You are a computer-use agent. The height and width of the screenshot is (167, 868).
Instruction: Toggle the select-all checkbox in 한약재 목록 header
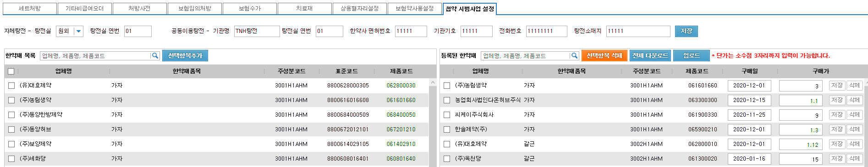pyautogui.click(x=11, y=71)
